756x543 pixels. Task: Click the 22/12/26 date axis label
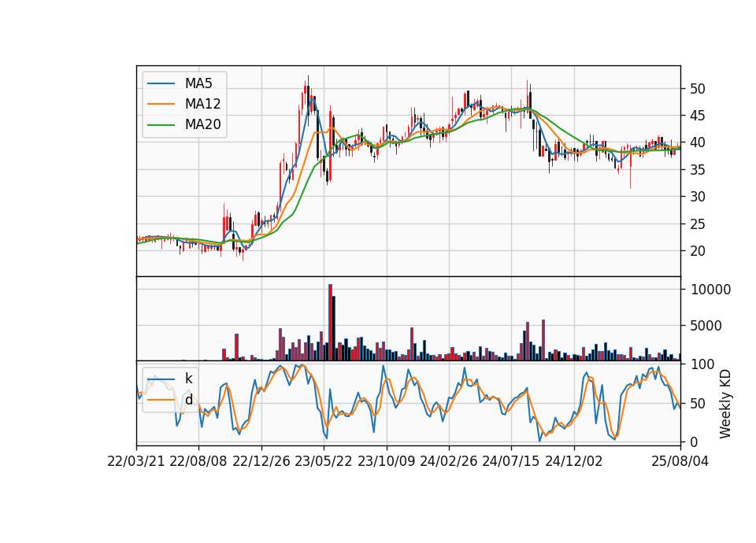point(261,461)
